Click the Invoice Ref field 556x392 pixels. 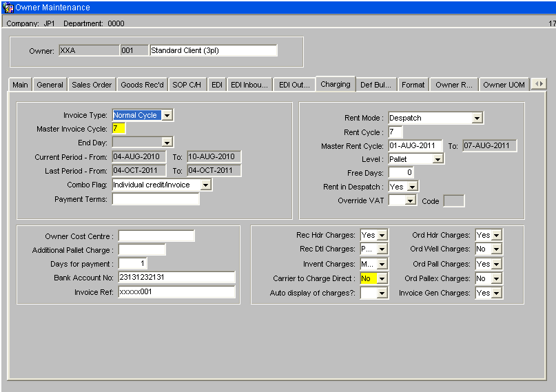tap(176, 291)
